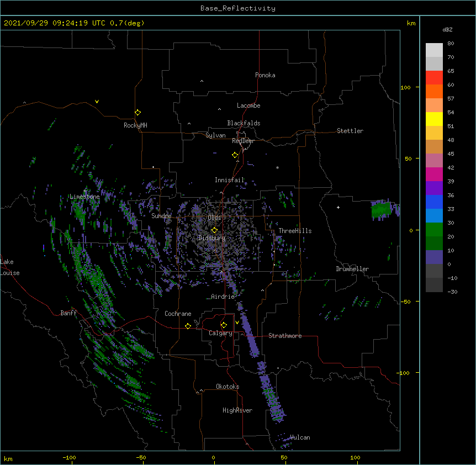
Task: Select the Didsbury label on the map
Action: (211, 238)
